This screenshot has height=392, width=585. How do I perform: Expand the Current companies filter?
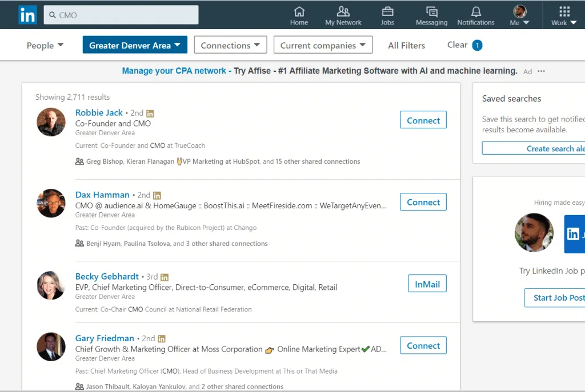tap(323, 45)
